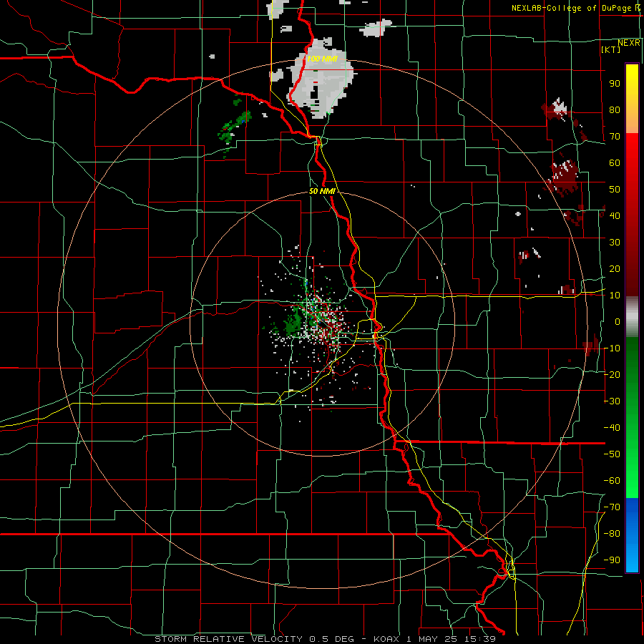Click the positive 10 velocity scale value
The height and width of the screenshot is (644, 644).
[x=615, y=296]
